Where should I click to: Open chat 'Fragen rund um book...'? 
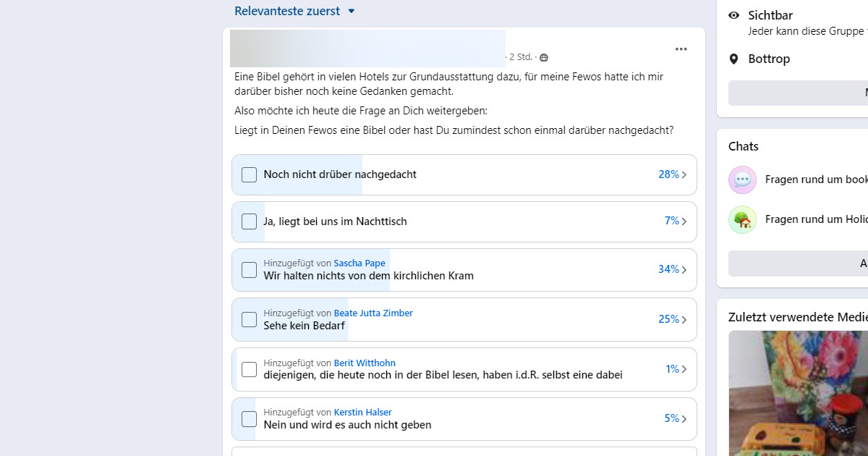pos(817,180)
